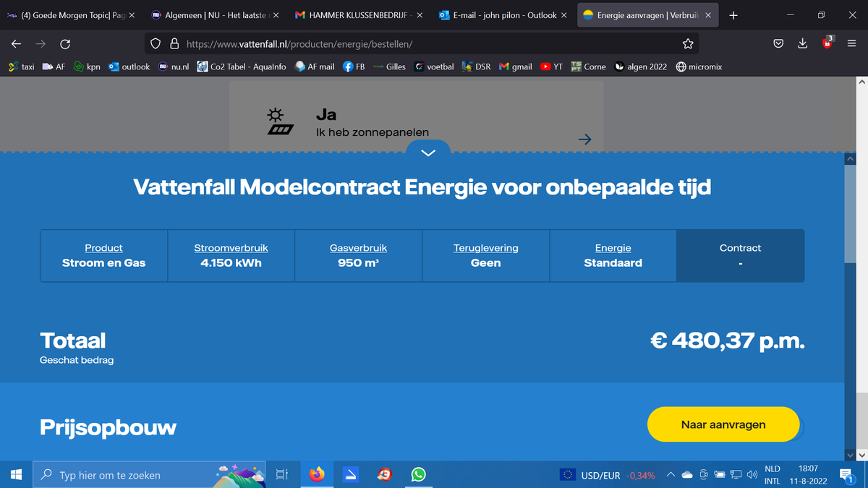Viewport: 868px width, 488px height.
Task: Click the red circular taskbar app icon
Action: 385,475
